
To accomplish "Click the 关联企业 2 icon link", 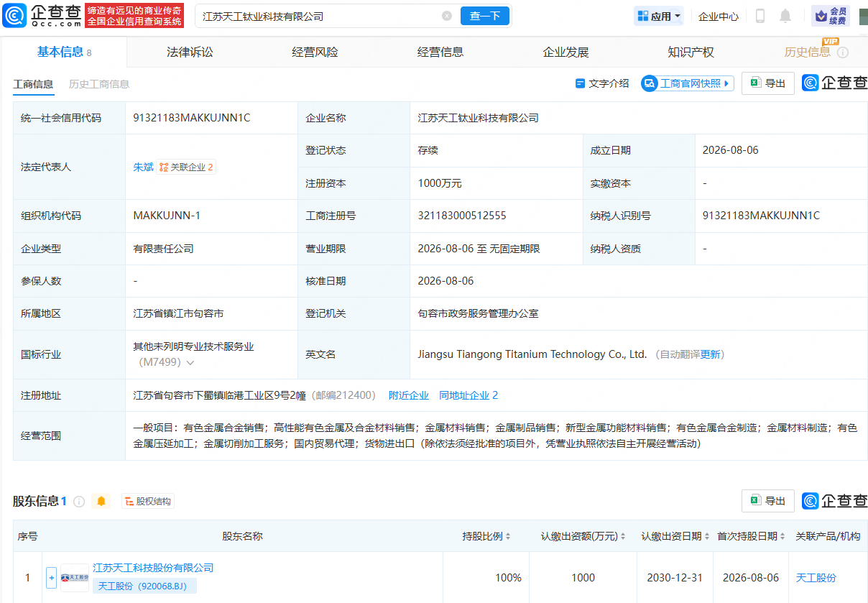I will point(186,167).
